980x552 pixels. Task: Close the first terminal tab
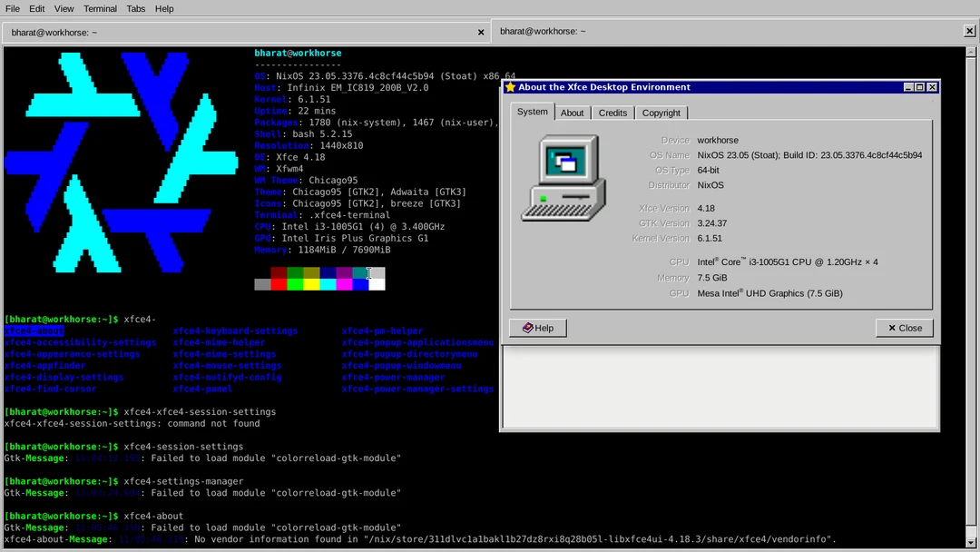click(x=481, y=33)
